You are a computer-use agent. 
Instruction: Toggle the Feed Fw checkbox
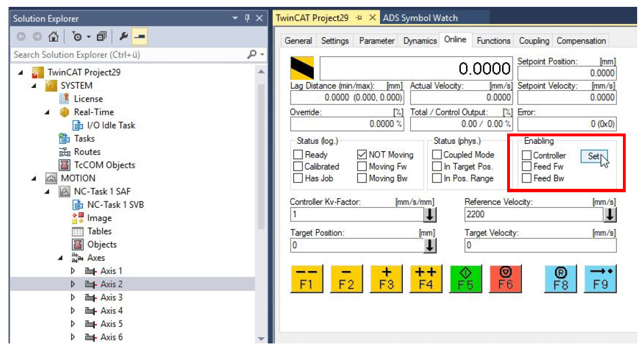[527, 167]
